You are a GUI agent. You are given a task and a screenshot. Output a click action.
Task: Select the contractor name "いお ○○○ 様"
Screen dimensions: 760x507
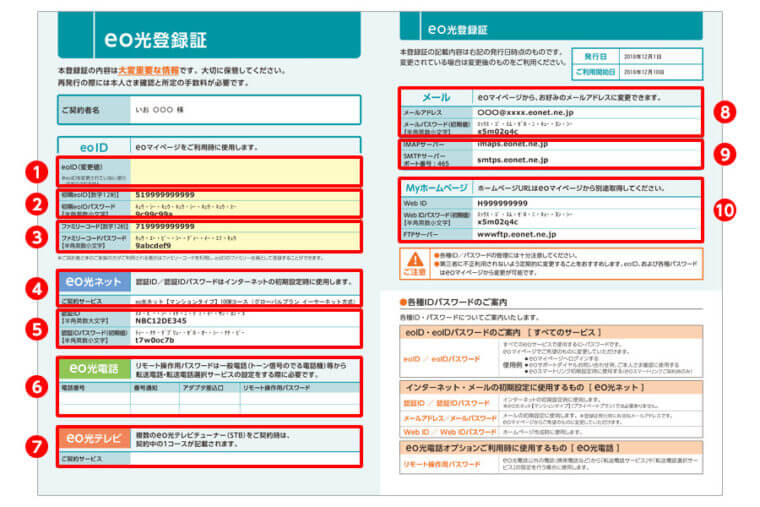pyautogui.click(x=159, y=110)
